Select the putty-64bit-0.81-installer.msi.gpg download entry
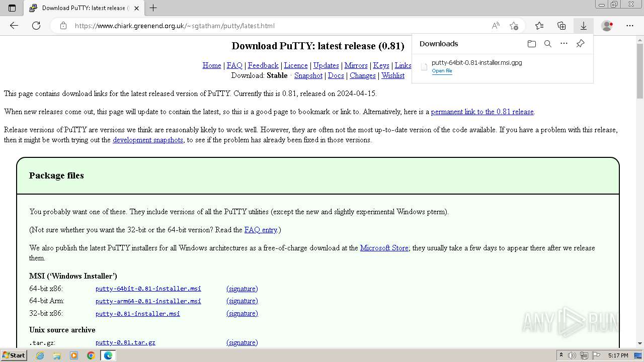Screen dimensions: 644x362 pyautogui.click(x=502, y=66)
